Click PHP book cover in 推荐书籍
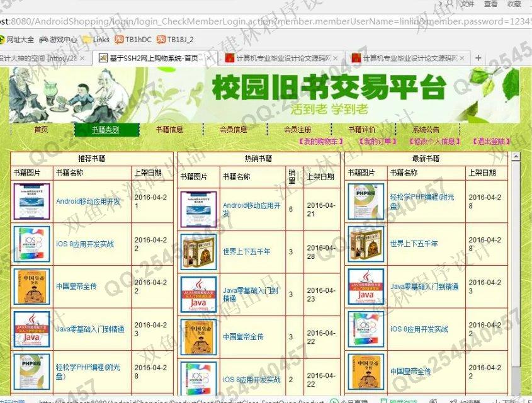The width and height of the screenshot is (532, 403). click(x=31, y=372)
